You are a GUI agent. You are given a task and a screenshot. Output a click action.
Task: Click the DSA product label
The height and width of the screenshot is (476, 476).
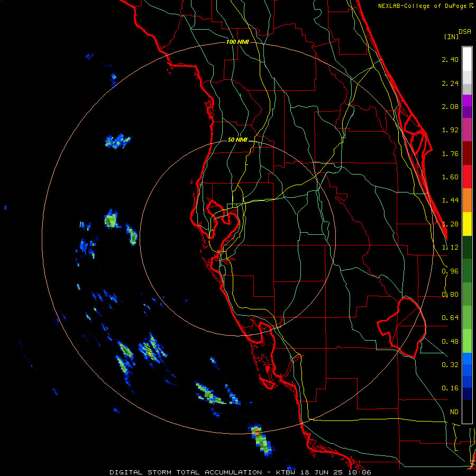(465, 32)
